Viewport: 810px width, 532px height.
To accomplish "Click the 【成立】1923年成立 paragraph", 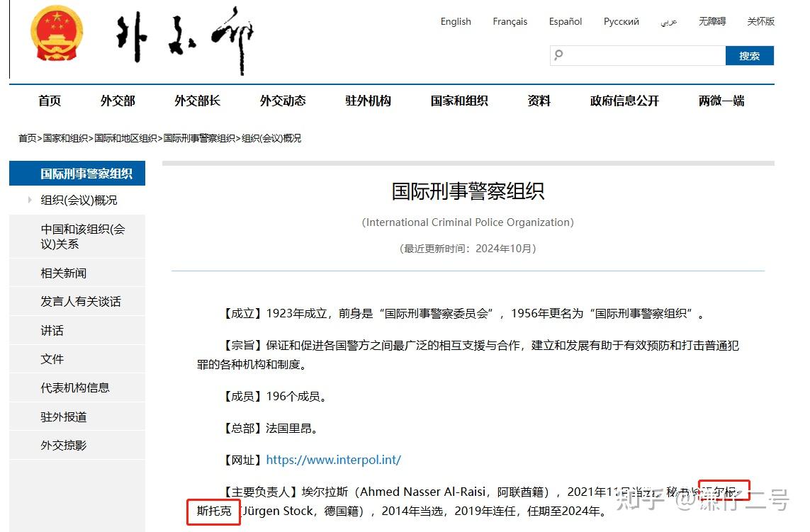I will point(463,314).
